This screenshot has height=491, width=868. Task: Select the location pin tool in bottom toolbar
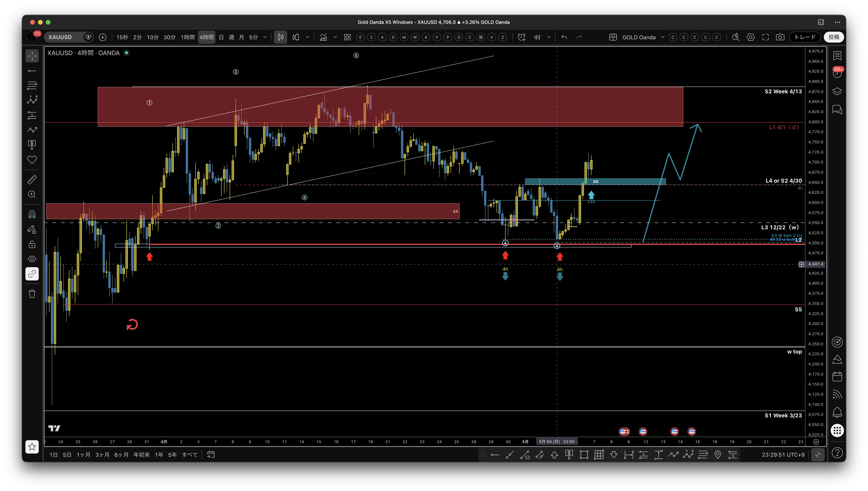pyautogui.click(x=718, y=455)
